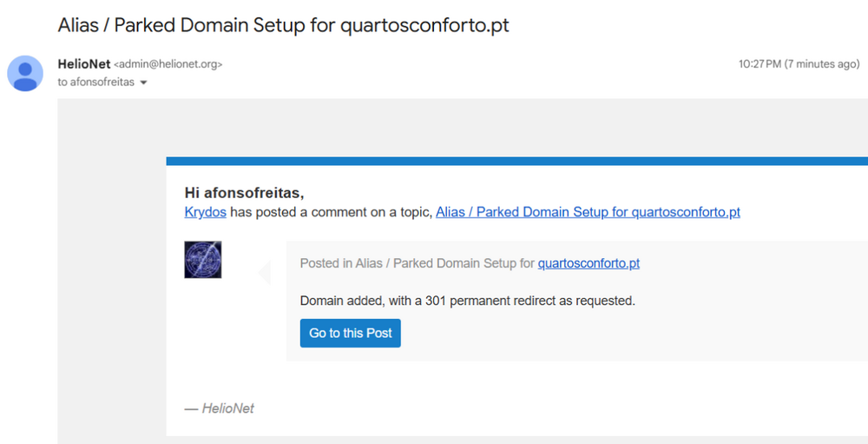Click the admin@helionet.org sender address

click(168, 64)
